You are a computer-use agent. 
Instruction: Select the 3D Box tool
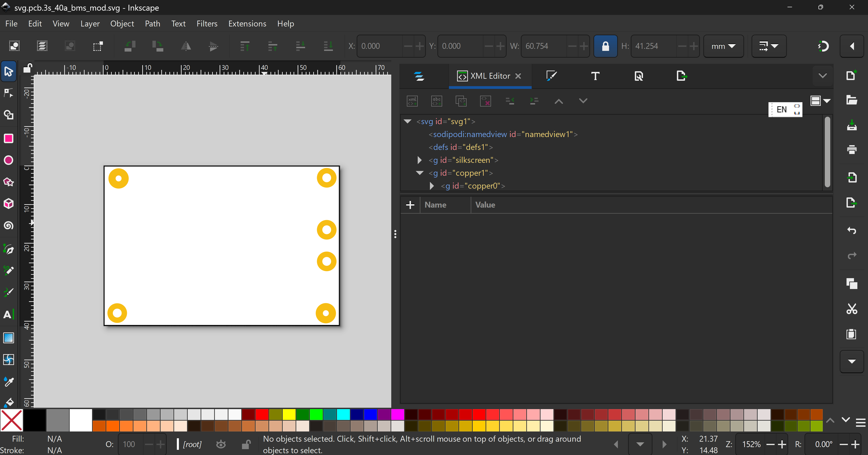click(x=8, y=204)
